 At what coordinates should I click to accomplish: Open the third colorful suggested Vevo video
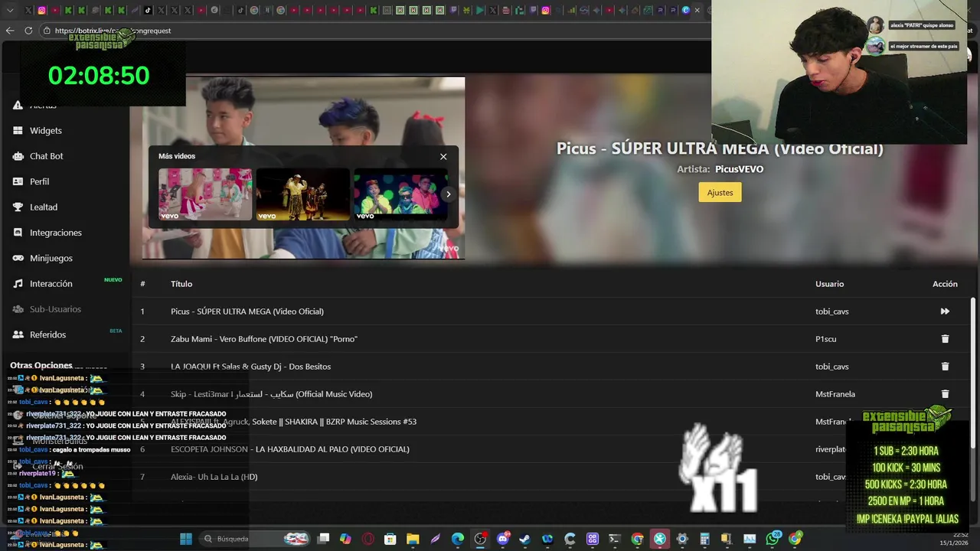click(x=400, y=194)
